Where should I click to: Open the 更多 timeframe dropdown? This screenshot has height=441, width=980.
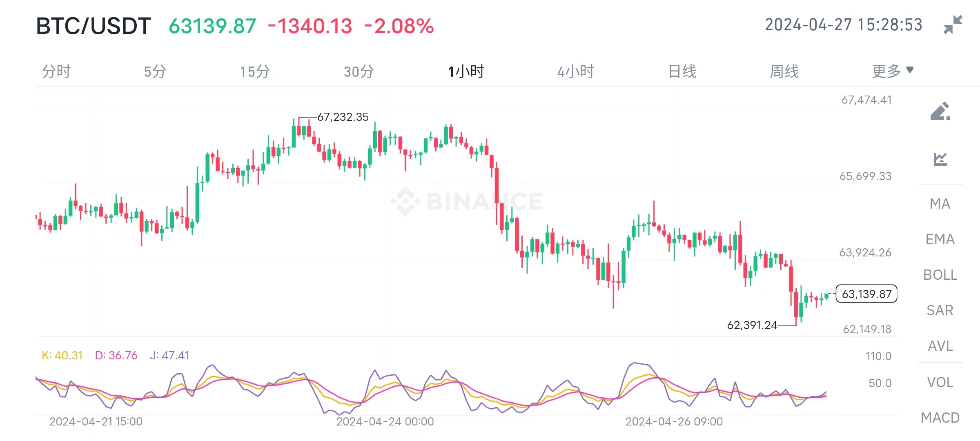click(893, 71)
